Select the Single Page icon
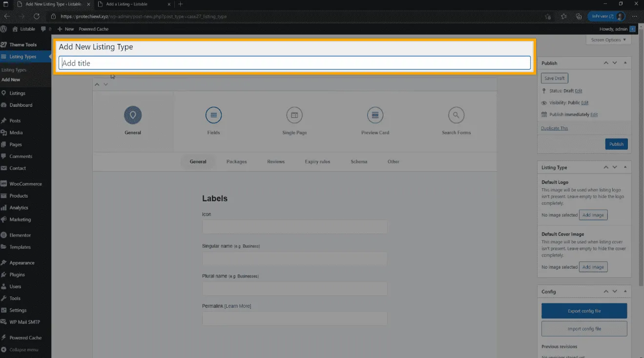This screenshot has height=358, width=644. tap(294, 116)
